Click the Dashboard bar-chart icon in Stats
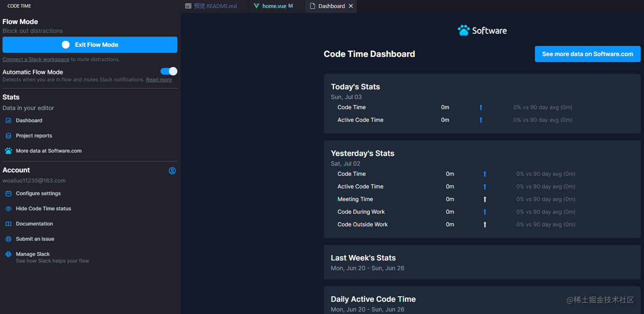 coord(8,121)
